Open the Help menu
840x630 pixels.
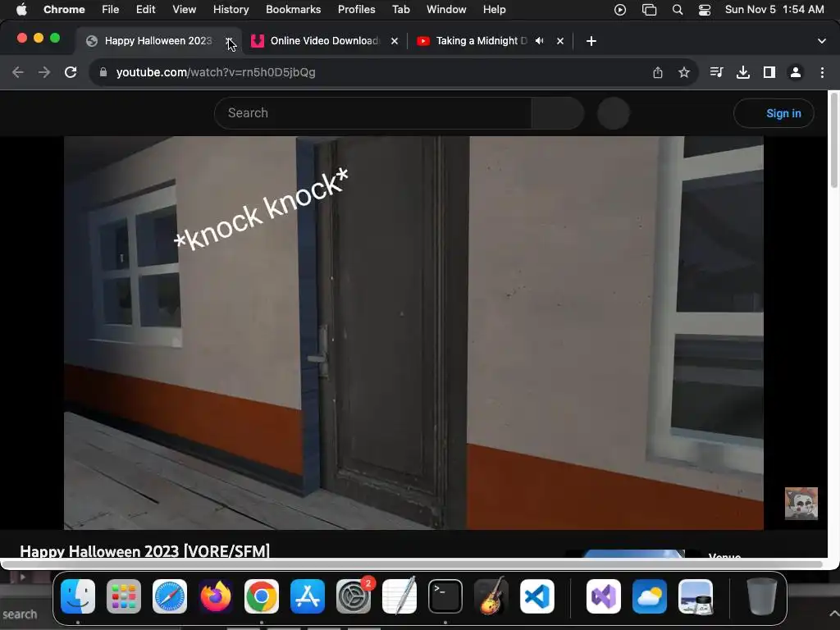tap(494, 9)
